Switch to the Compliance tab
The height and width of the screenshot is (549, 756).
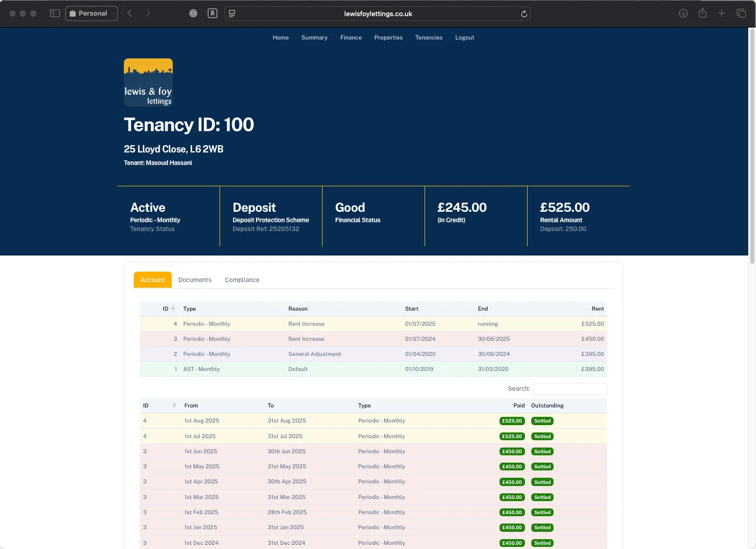point(242,279)
